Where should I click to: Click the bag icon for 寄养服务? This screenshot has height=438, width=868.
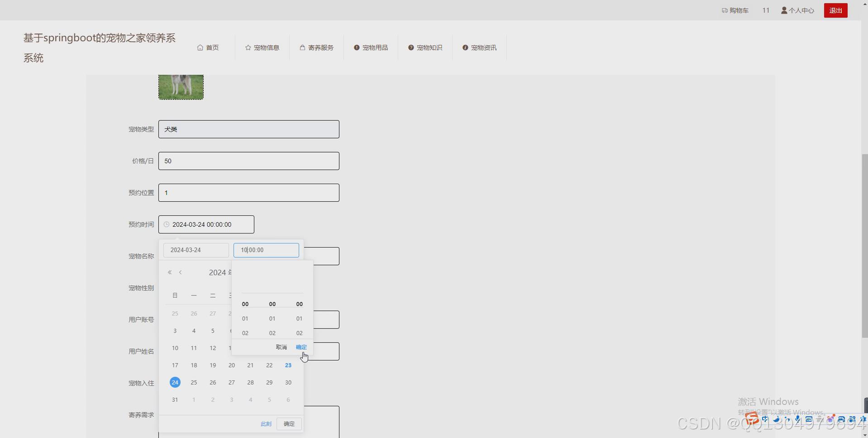point(301,47)
